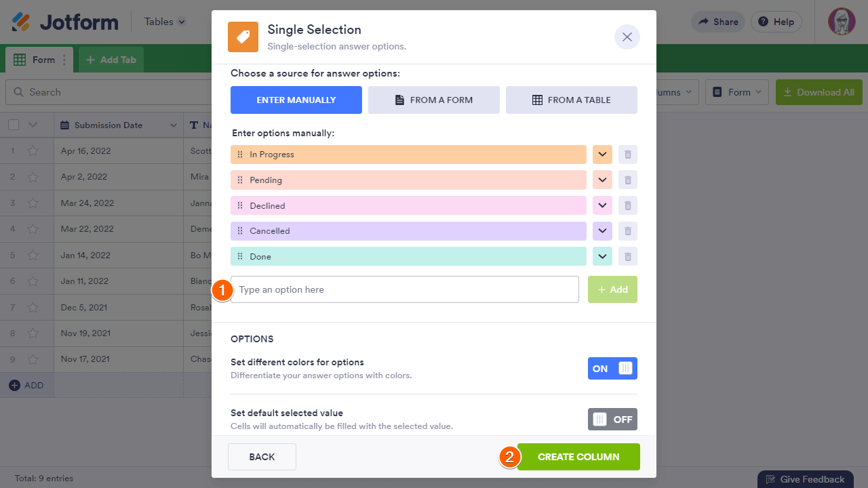Close the Single Selection dialog

[x=627, y=37]
